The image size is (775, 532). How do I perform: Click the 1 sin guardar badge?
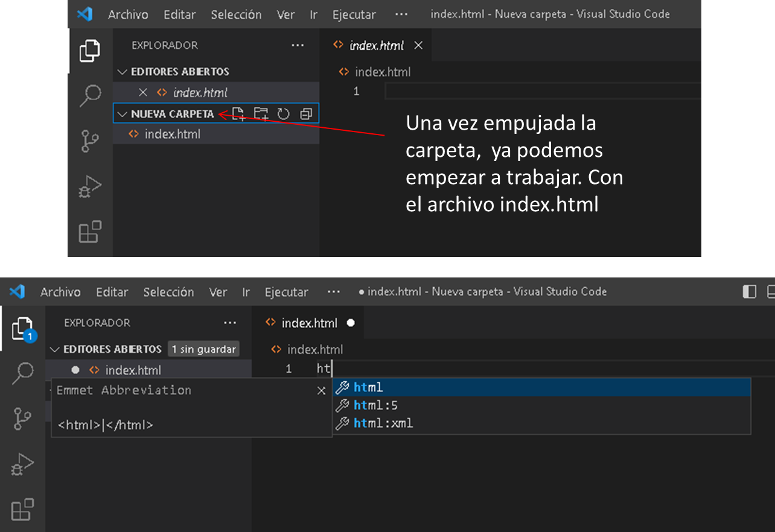pos(203,349)
